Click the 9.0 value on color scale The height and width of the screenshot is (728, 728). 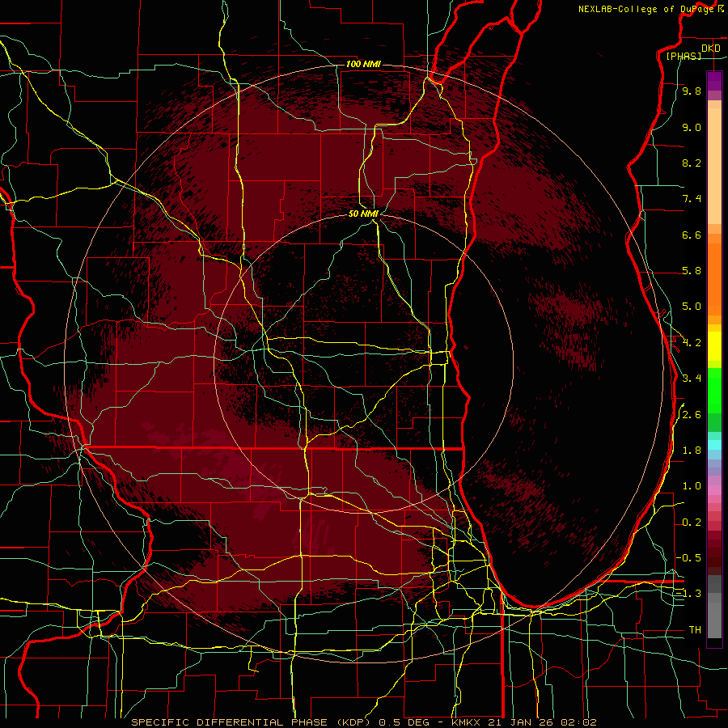click(692, 127)
